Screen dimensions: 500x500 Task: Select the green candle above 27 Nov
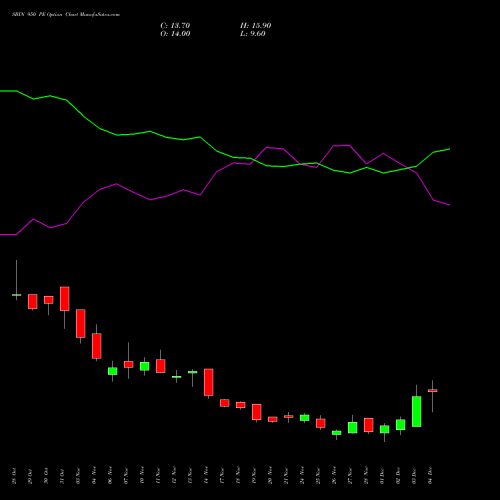click(x=353, y=428)
